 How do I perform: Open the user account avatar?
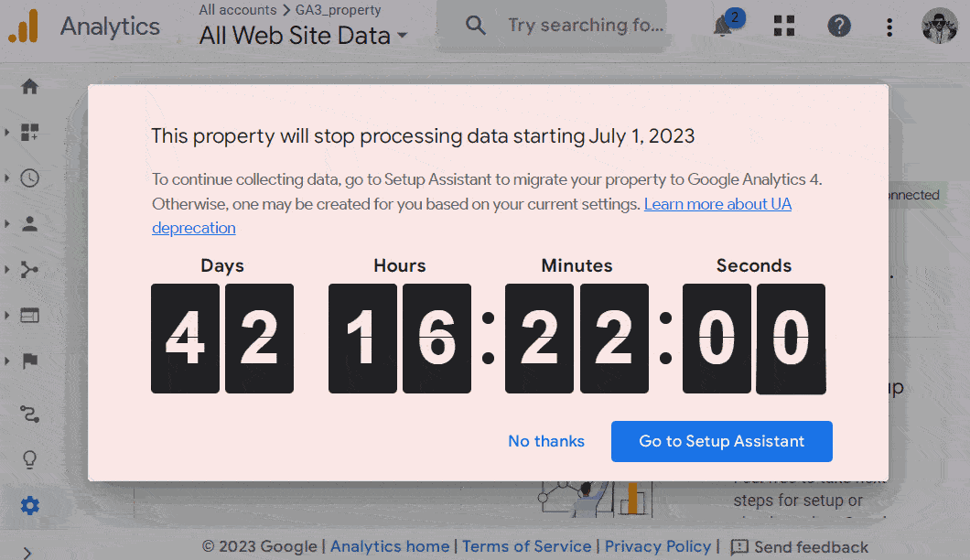click(x=939, y=26)
